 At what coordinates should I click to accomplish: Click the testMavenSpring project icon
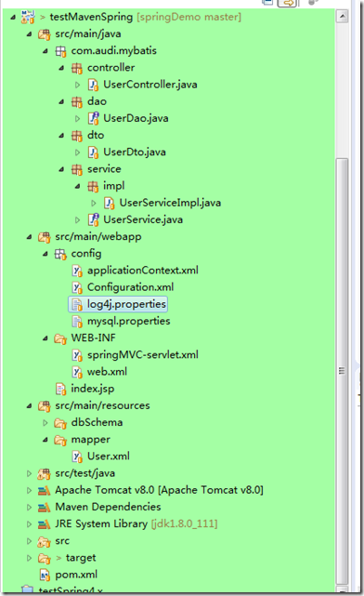(28, 17)
